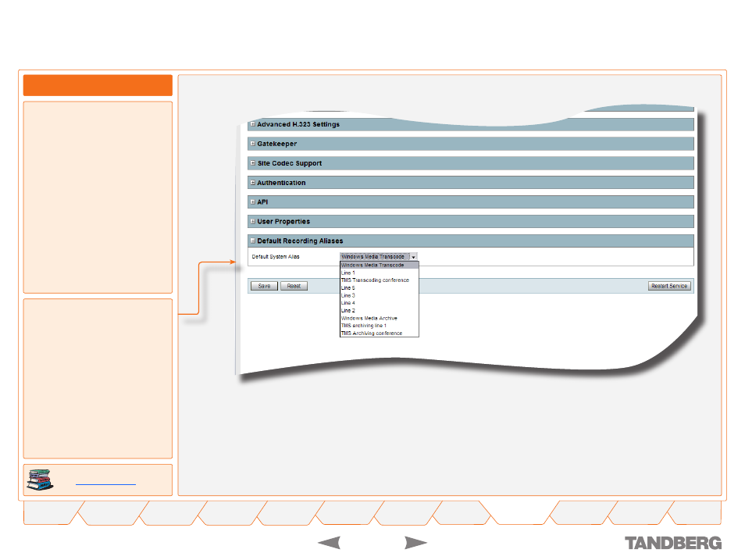The image size is (745, 560).
Task: Select Line 5 from the alias list
Action: pyautogui.click(x=380, y=288)
